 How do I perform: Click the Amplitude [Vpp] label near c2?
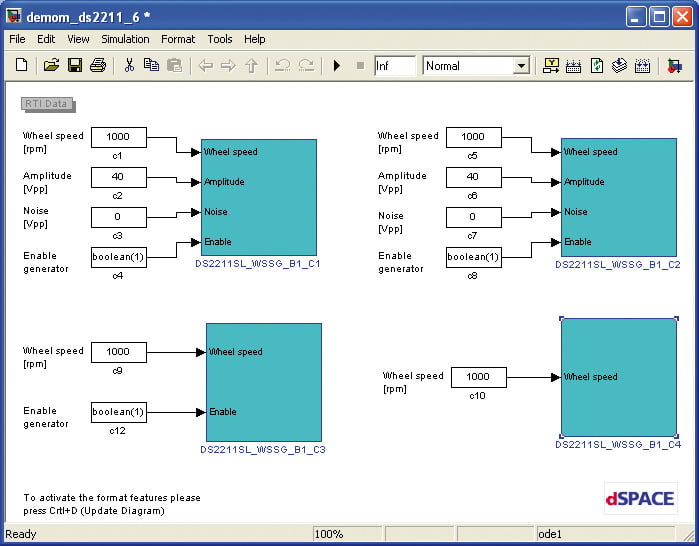point(47,182)
